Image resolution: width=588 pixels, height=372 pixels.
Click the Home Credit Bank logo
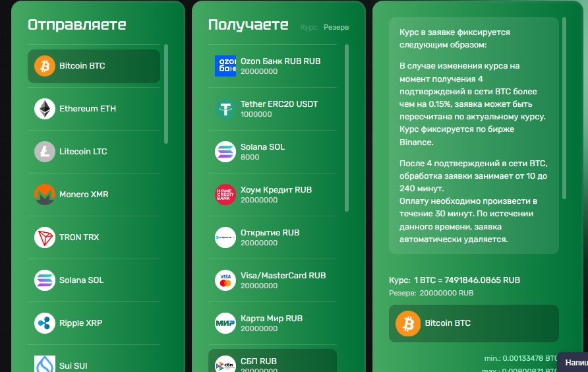click(225, 195)
